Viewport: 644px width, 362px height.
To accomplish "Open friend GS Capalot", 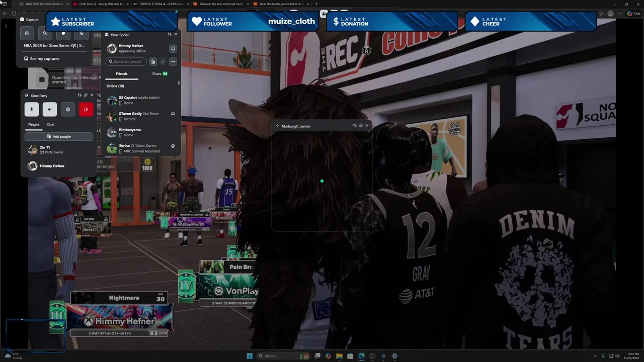I will click(141, 100).
